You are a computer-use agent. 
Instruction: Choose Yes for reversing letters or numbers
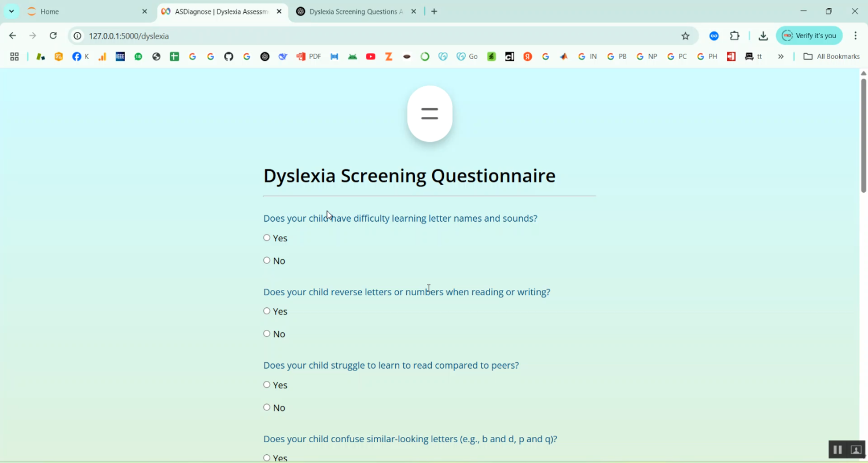tap(267, 311)
